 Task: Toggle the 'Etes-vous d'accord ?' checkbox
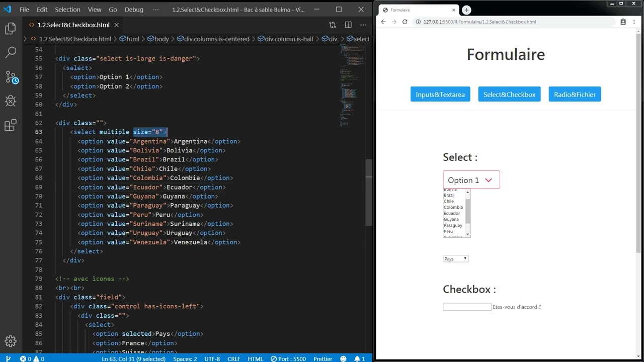click(467, 307)
